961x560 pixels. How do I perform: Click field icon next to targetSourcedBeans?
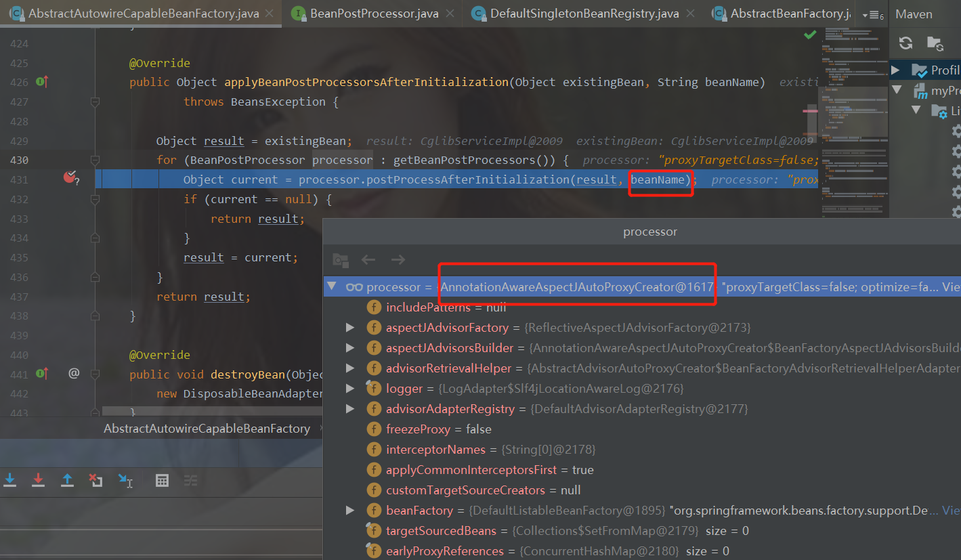373,531
